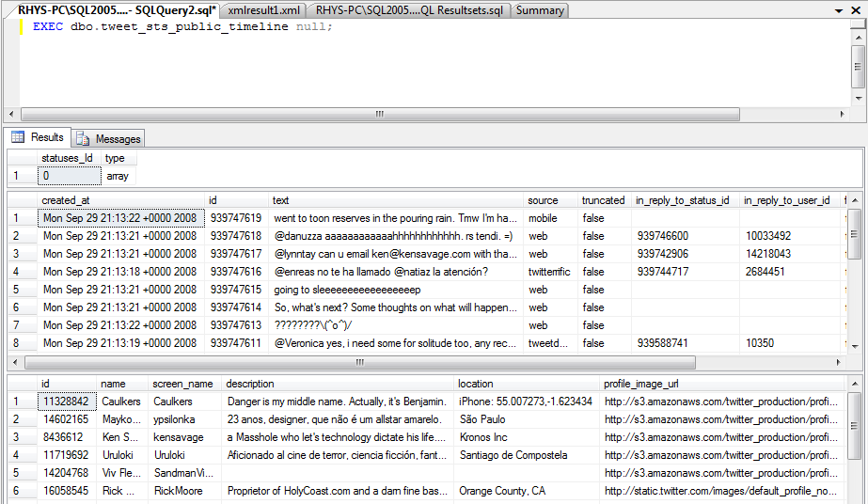Select the cell 'Mon Sep 29 21:13:18 +0000 2008'

click(120, 272)
